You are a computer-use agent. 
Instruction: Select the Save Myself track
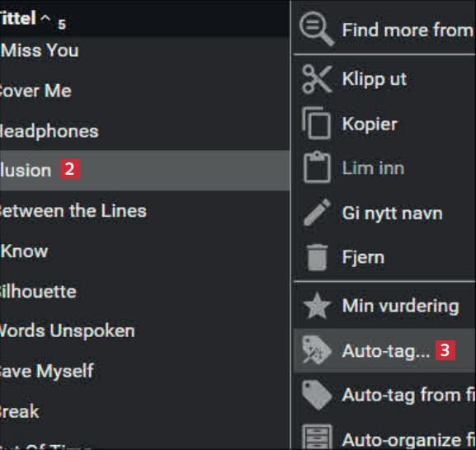pos(145,371)
